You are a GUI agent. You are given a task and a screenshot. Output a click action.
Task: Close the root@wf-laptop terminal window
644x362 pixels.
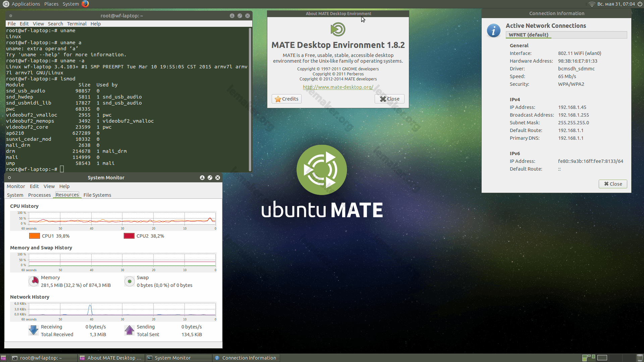pyautogui.click(x=248, y=16)
